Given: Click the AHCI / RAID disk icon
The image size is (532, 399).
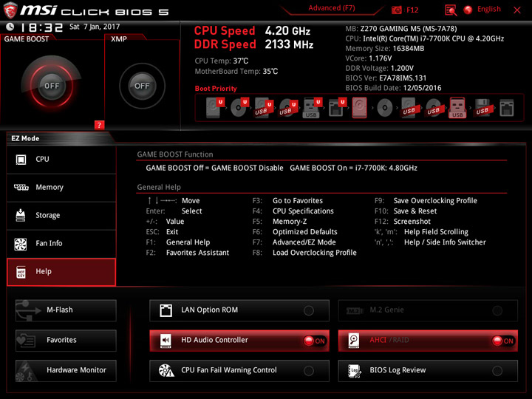Looking at the screenshot, I should (x=354, y=341).
